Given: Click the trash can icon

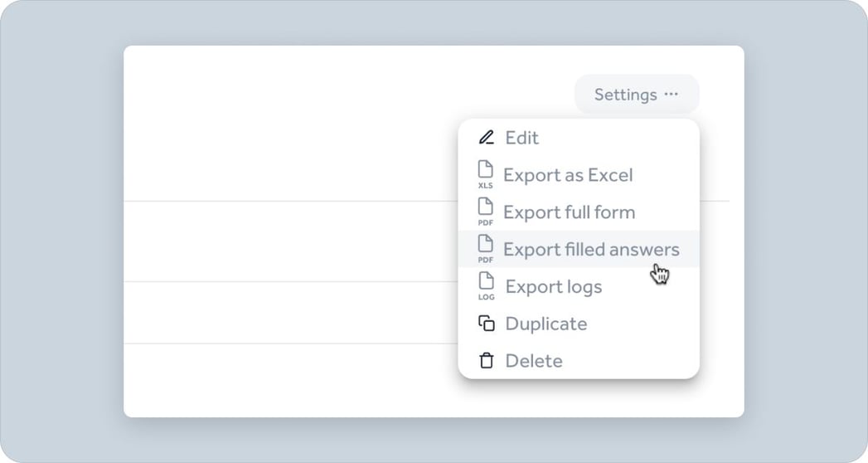Looking at the screenshot, I should [487, 361].
